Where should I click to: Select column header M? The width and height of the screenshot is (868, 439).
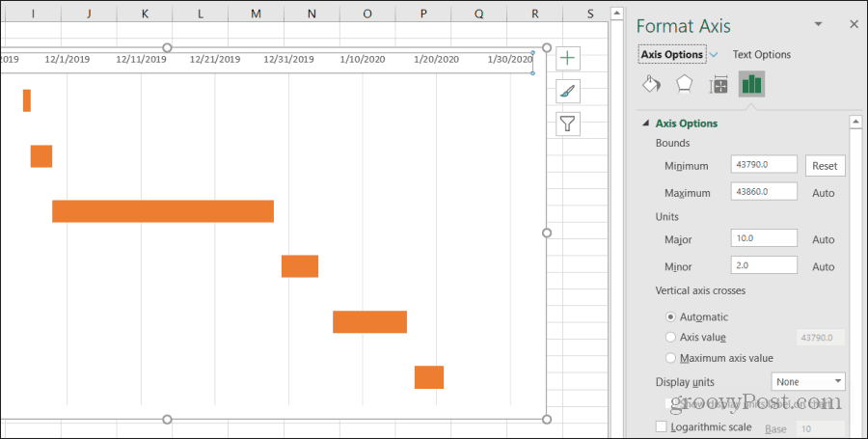[x=256, y=14]
